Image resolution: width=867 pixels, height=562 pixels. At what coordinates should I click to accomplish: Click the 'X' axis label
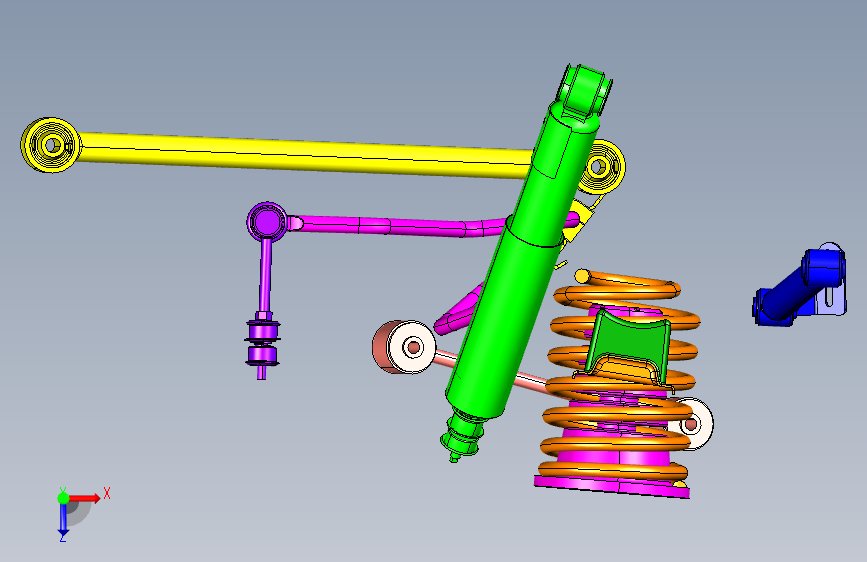(x=107, y=493)
